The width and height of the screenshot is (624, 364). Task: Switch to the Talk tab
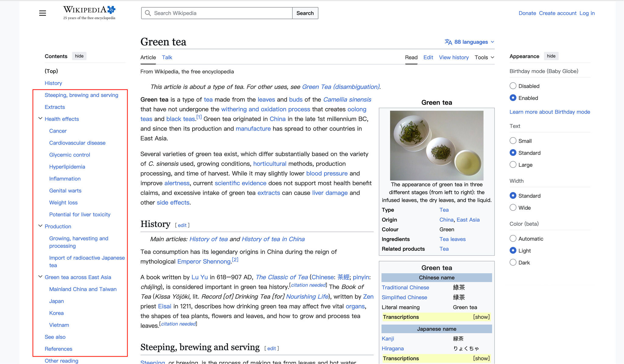click(x=167, y=58)
